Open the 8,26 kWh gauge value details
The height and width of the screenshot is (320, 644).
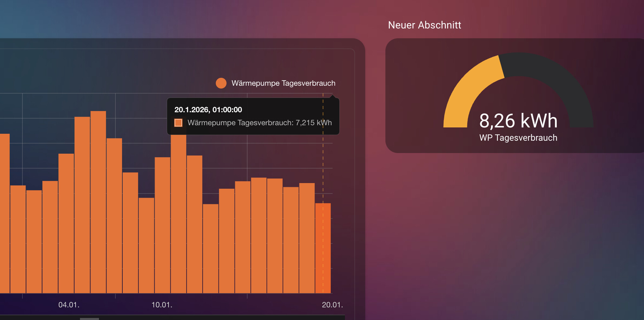tap(518, 121)
